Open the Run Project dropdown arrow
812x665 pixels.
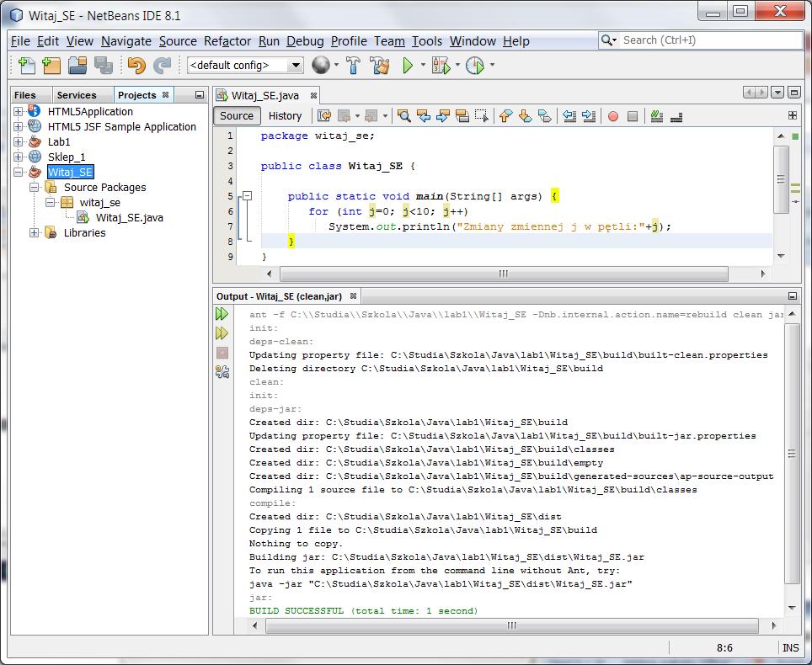tap(423, 65)
